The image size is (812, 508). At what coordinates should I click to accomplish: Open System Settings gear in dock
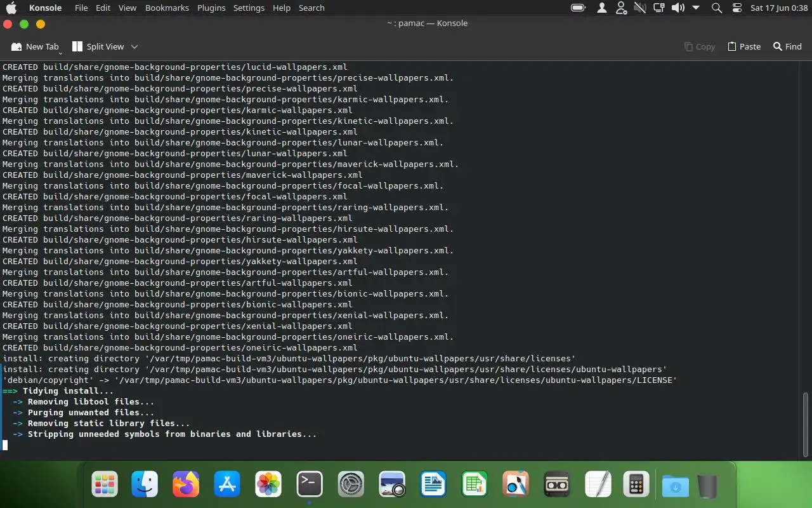tap(351, 485)
